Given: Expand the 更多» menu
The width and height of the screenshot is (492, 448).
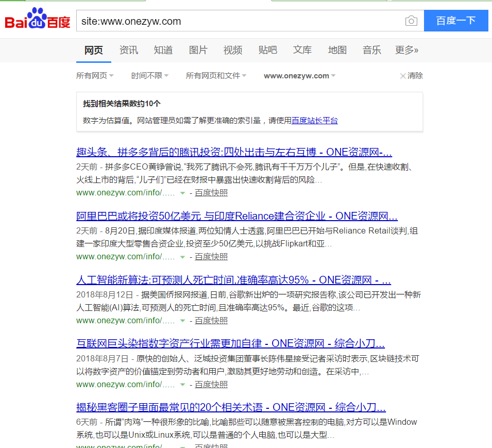Looking at the screenshot, I should pyautogui.click(x=406, y=50).
